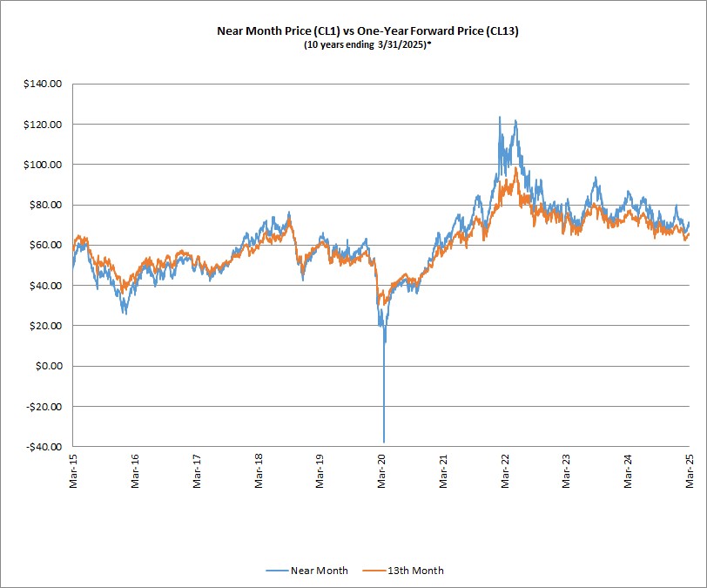Select the Mar-15 x-axis label
The width and height of the screenshot is (707, 588).
coord(73,471)
